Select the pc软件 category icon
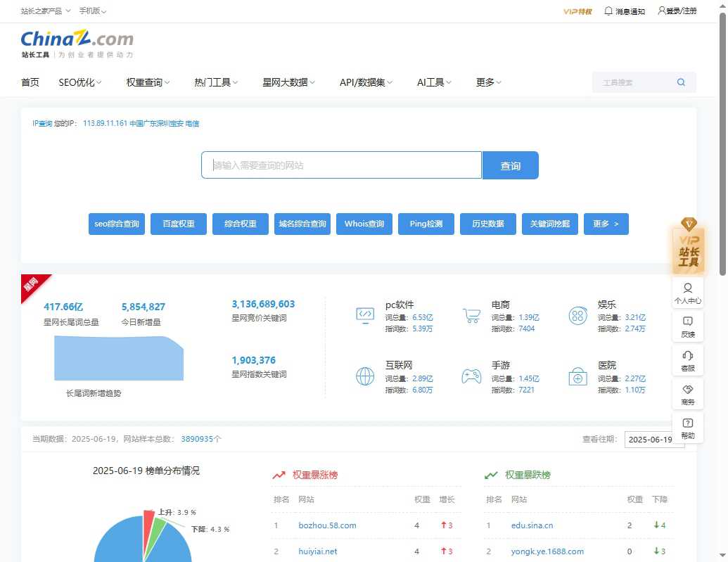Screen dimensions: 728x562 tap(364, 315)
